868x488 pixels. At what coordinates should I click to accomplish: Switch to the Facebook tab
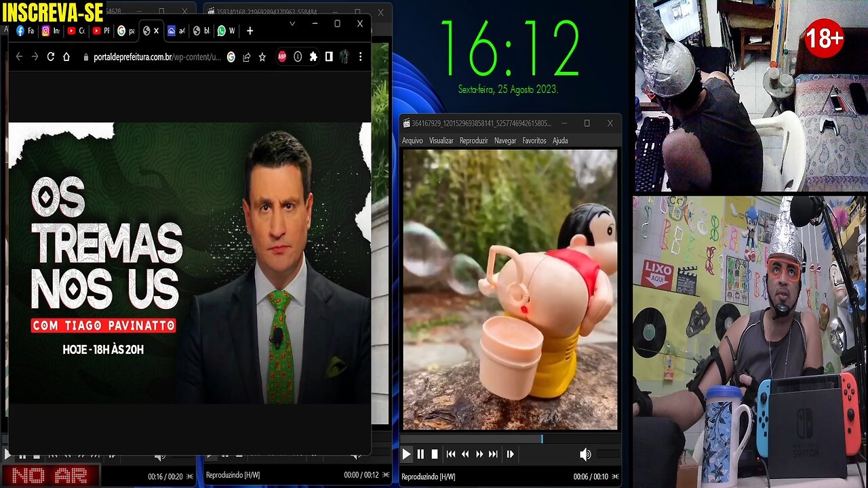25,30
